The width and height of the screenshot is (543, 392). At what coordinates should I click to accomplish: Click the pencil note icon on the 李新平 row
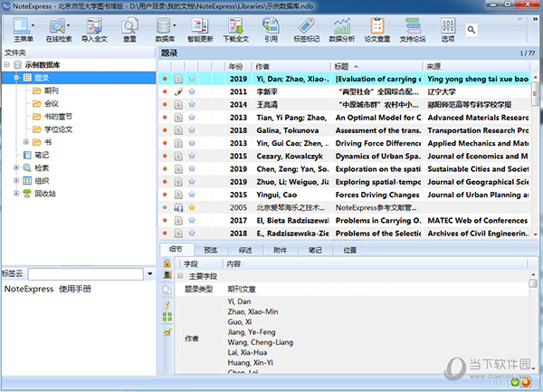pos(178,91)
